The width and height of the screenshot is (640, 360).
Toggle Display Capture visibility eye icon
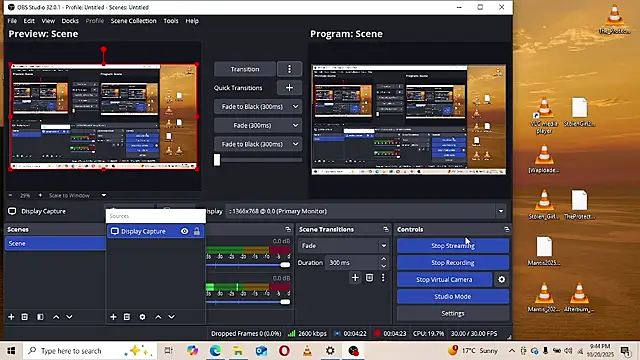coord(184,231)
